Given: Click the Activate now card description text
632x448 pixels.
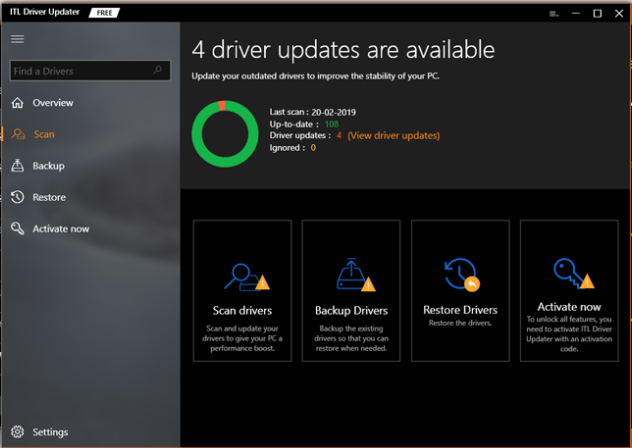Looking at the screenshot, I should (569, 334).
